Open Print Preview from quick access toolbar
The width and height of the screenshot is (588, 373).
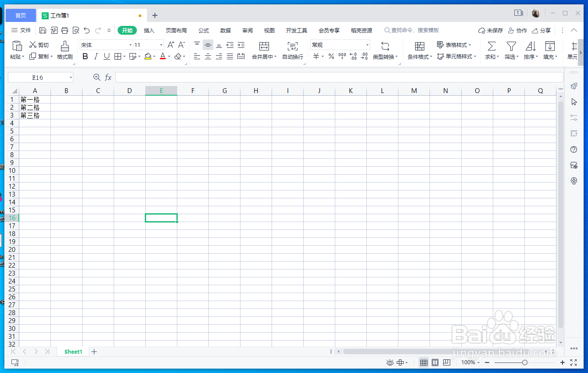coord(76,30)
